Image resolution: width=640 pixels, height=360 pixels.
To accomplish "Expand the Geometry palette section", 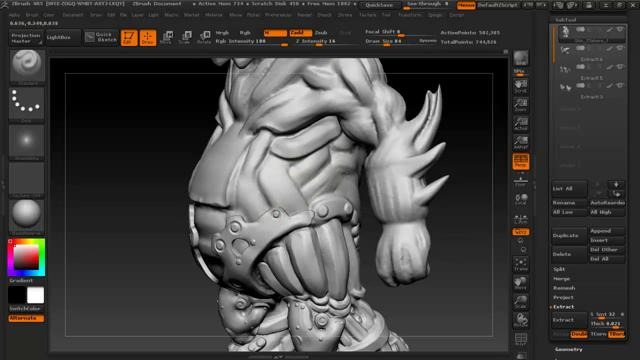I will tap(569, 349).
